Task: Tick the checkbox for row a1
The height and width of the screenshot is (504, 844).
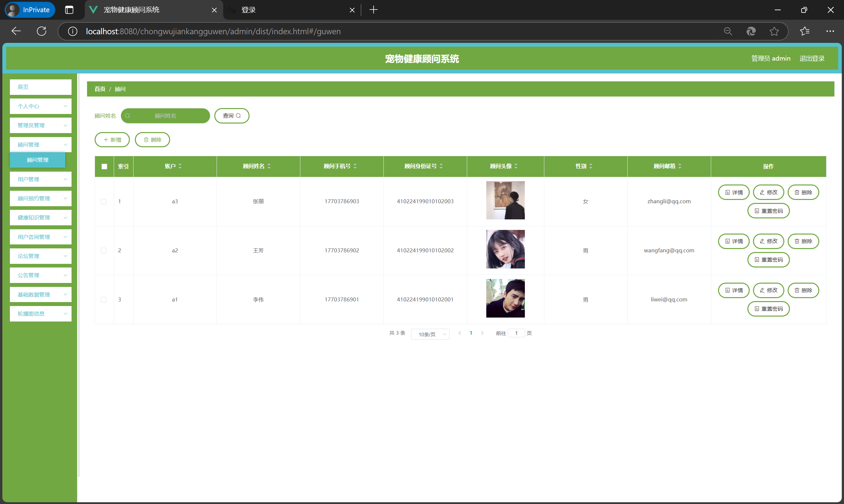Action: point(104,299)
